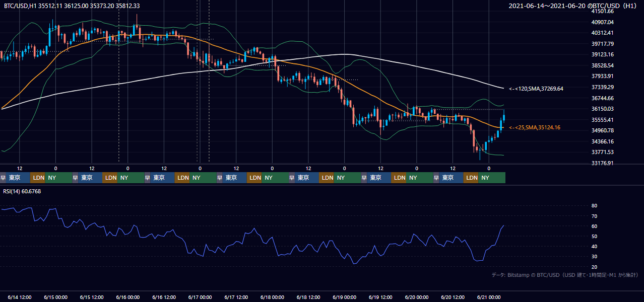Click the 6/18 12:00 date label
The image size is (644, 302).
[x=308, y=297]
